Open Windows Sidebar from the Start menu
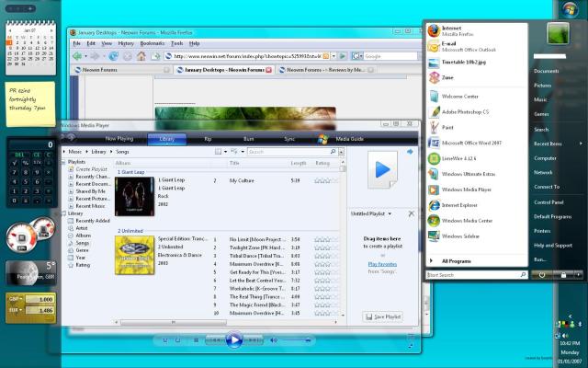 point(476,236)
